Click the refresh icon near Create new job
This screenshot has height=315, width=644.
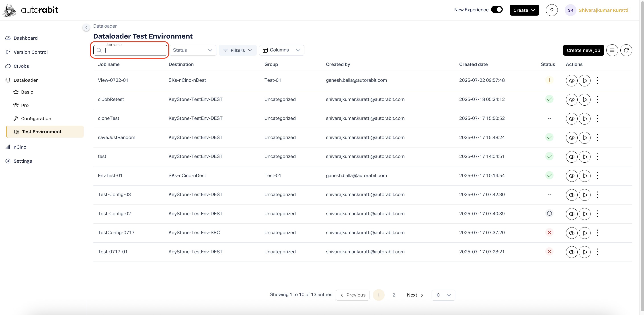[x=626, y=50]
